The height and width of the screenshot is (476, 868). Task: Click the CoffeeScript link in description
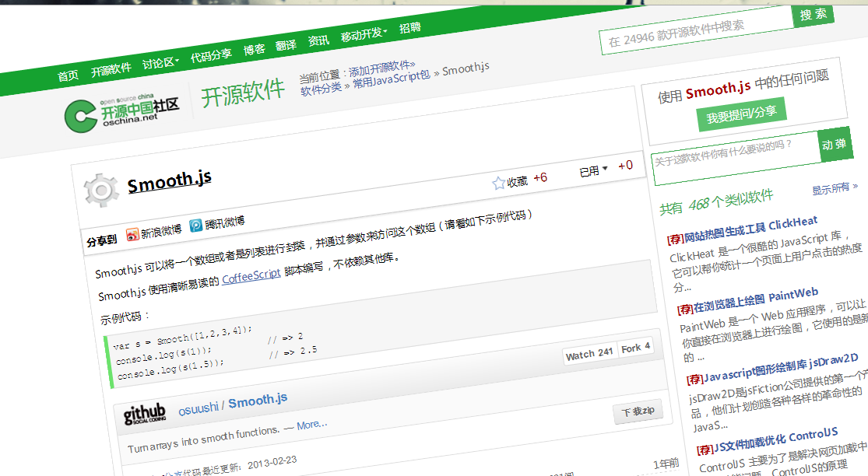pyautogui.click(x=251, y=275)
